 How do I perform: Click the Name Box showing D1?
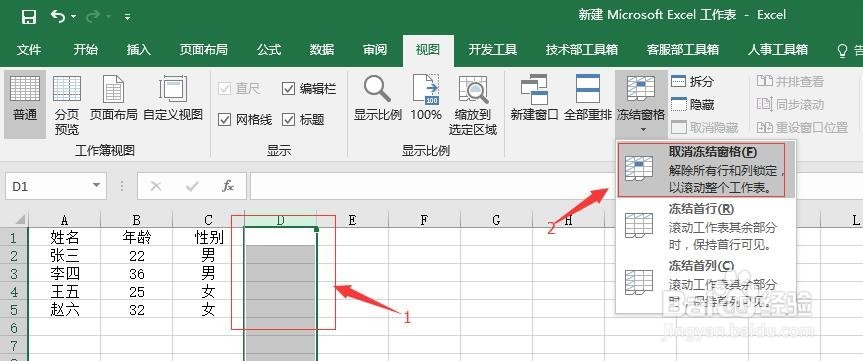[x=47, y=187]
